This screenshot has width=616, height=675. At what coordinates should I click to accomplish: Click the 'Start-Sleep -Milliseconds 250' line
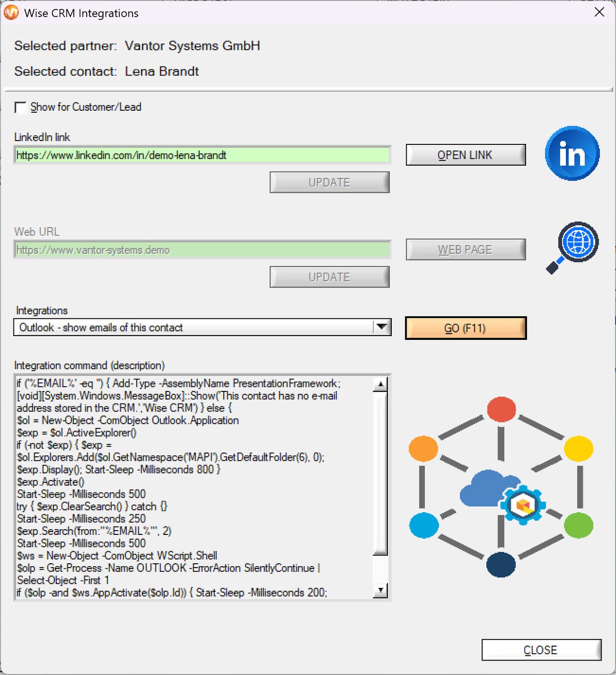(x=81, y=519)
